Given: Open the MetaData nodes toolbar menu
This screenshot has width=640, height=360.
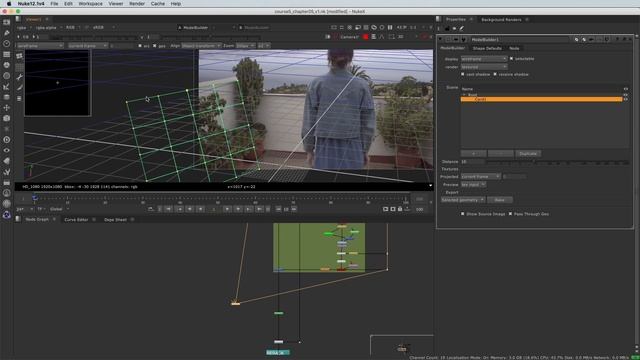Looking at the screenshot, I should (x=7, y=161).
